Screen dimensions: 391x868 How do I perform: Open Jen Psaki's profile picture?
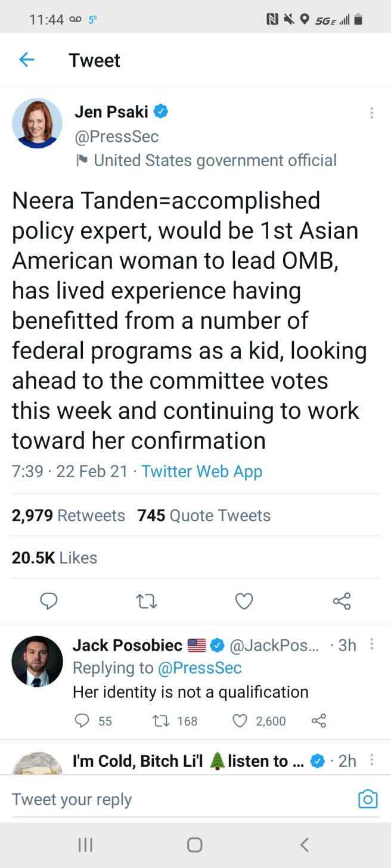tap(37, 123)
